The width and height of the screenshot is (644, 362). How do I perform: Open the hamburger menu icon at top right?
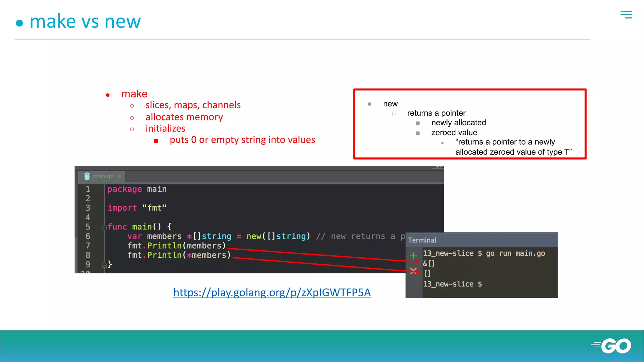tap(626, 14)
